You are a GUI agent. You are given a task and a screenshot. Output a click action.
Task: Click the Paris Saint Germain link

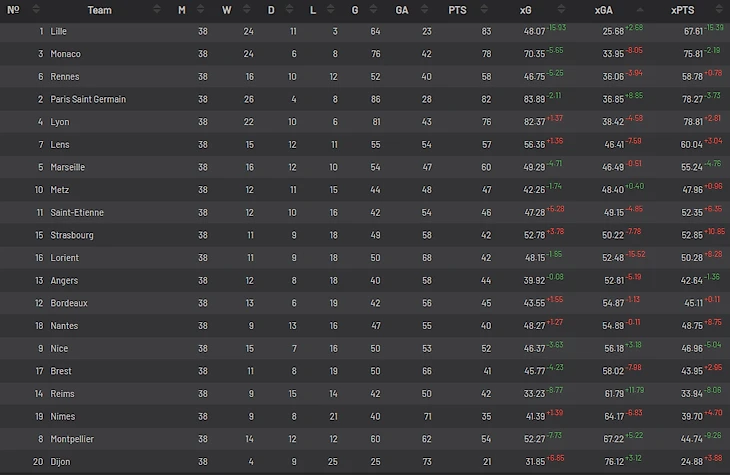pos(88,99)
